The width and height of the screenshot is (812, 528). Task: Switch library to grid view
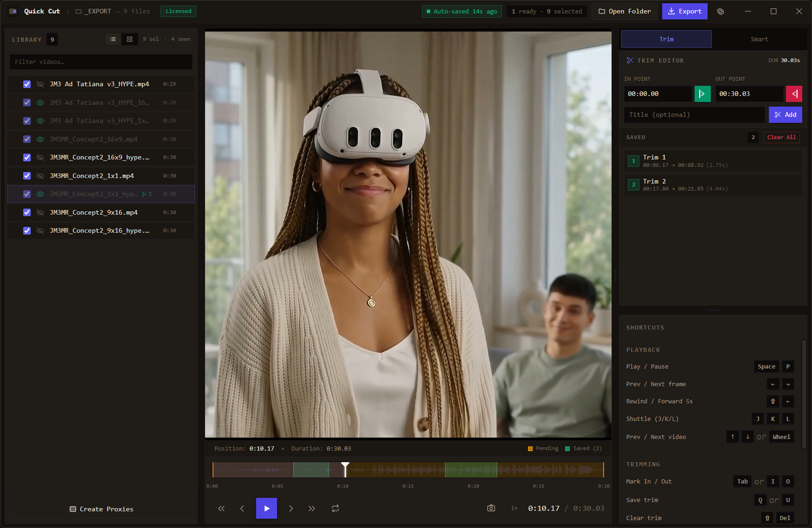tap(129, 39)
